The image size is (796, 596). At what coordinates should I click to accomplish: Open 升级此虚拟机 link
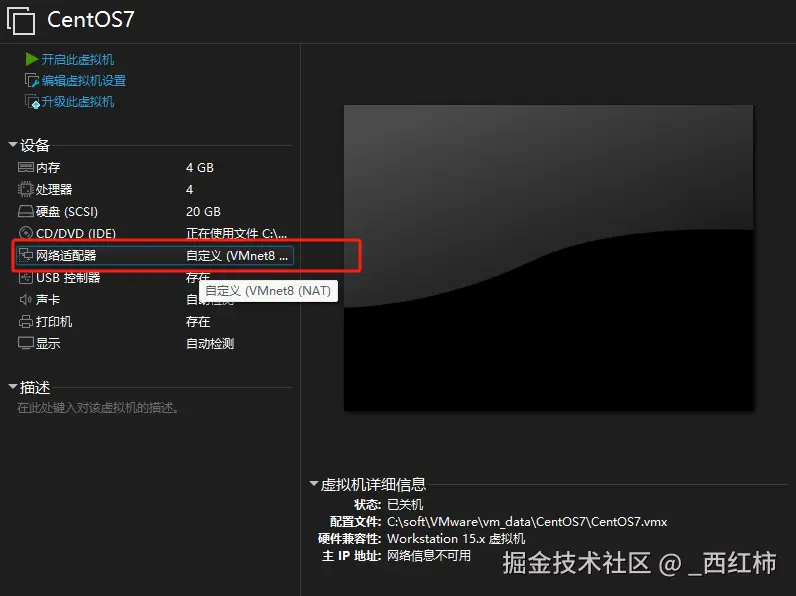pyautogui.click(x=78, y=102)
